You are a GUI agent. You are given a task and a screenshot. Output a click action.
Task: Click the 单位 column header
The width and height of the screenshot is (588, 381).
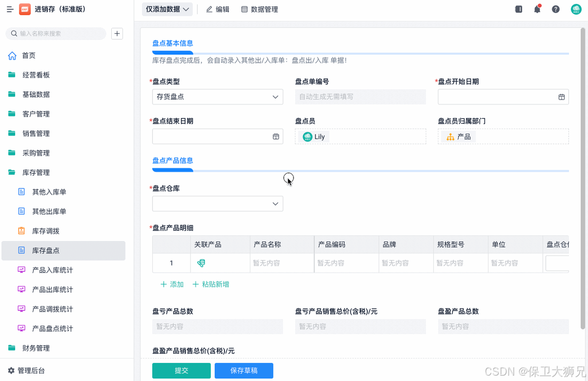[x=515, y=244]
